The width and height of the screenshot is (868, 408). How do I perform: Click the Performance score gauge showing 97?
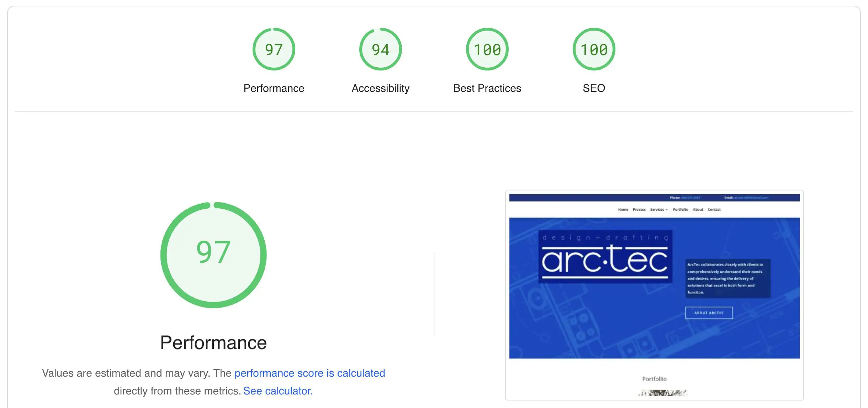pos(274,49)
